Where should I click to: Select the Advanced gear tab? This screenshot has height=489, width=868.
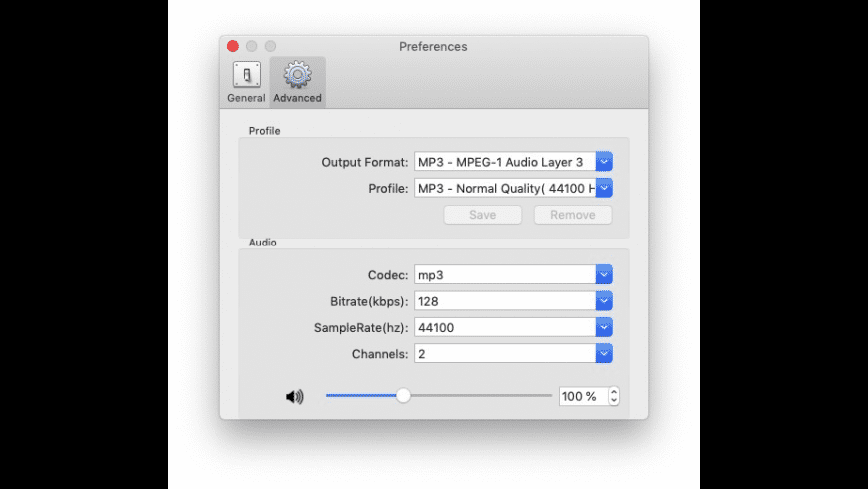pyautogui.click(x=297, y=82)
